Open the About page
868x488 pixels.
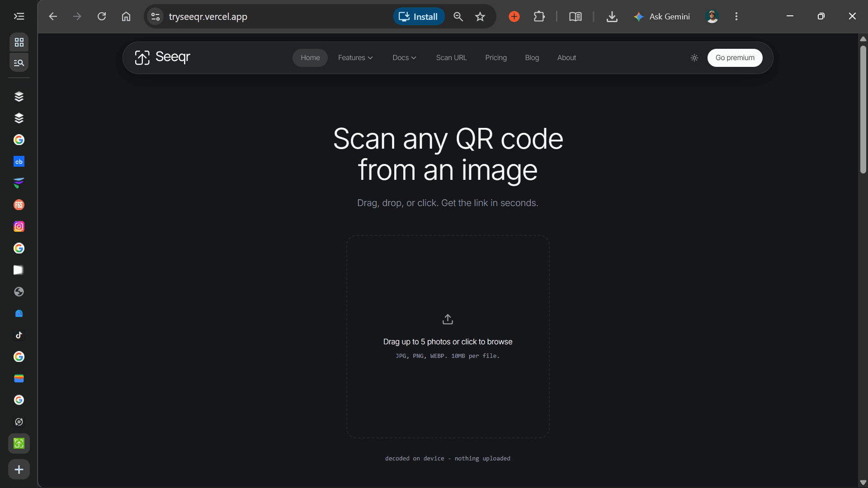(566, 58)
